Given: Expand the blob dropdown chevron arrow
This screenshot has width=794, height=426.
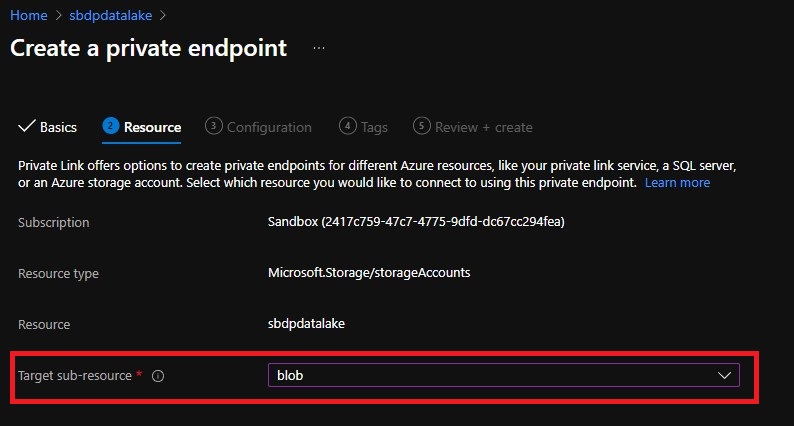Looking at the screenshot, I should click(725, 375).
